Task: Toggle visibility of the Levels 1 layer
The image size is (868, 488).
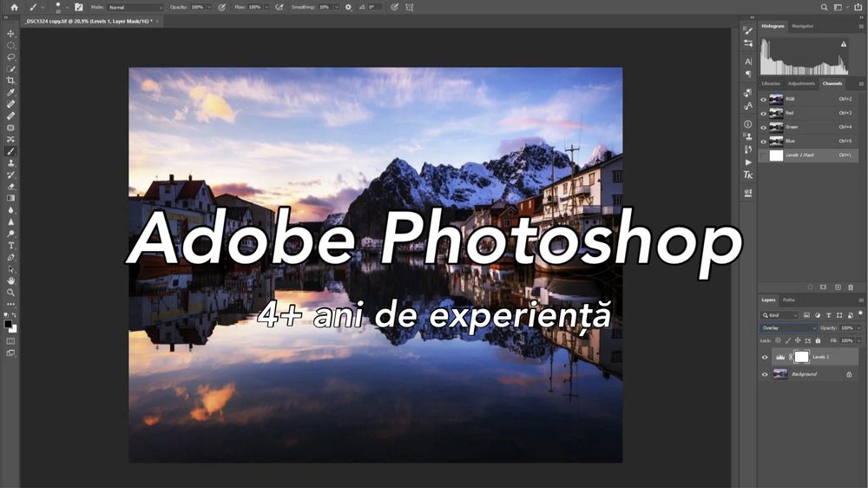Action: pyautogui.click(x=765, y=357)
